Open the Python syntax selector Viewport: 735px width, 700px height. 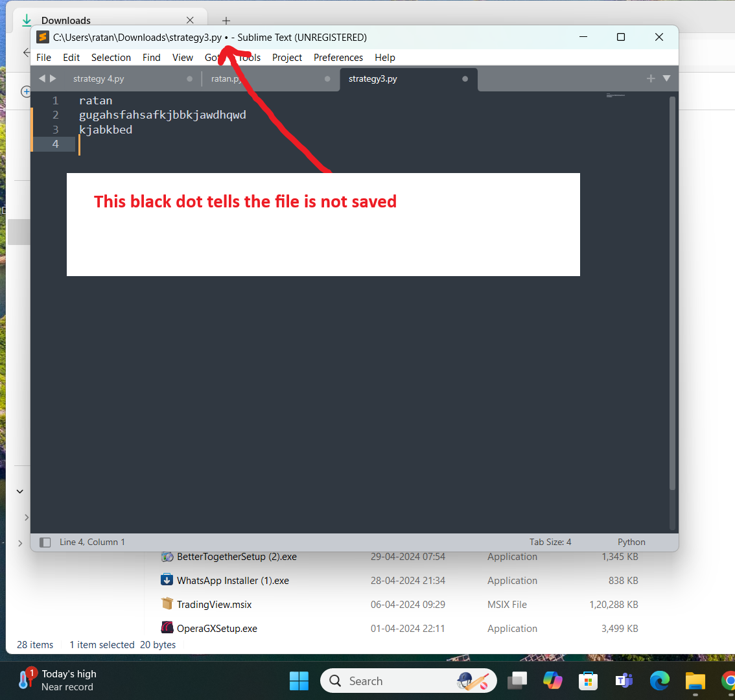click(631, 542)
